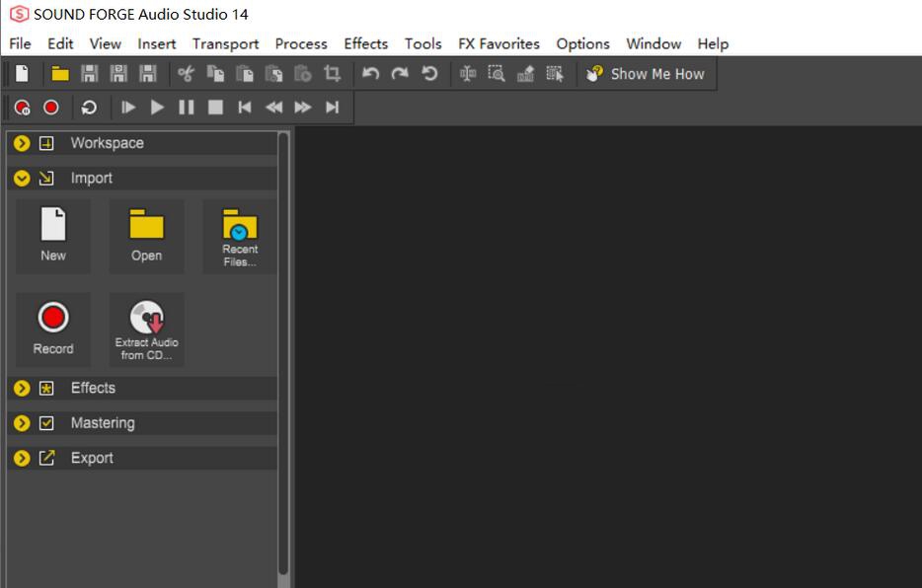Click the Export section arrow icon
The image size is (922, 588).
point(46,458)
